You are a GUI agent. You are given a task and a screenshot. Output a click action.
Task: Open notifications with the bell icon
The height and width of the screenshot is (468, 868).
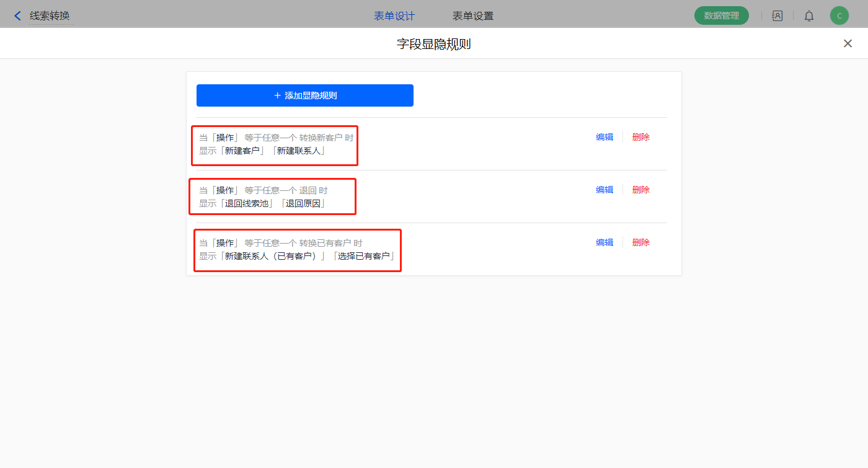(809, 16)
